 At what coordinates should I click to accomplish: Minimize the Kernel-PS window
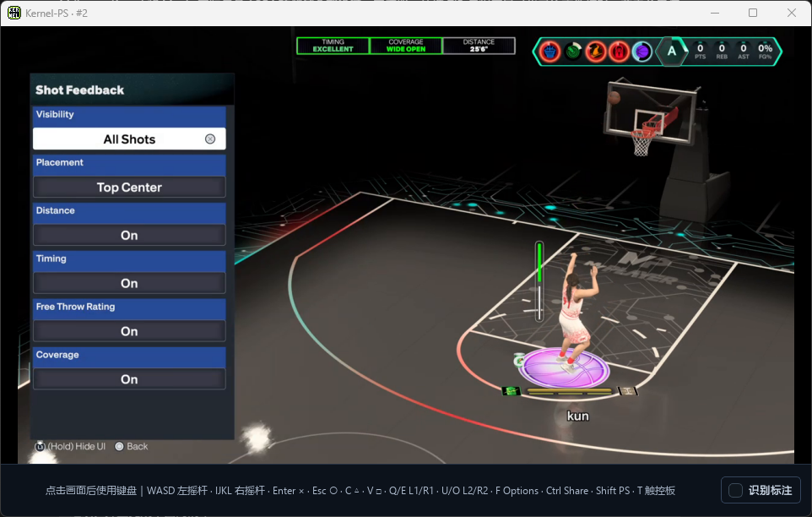pos(715,13)
